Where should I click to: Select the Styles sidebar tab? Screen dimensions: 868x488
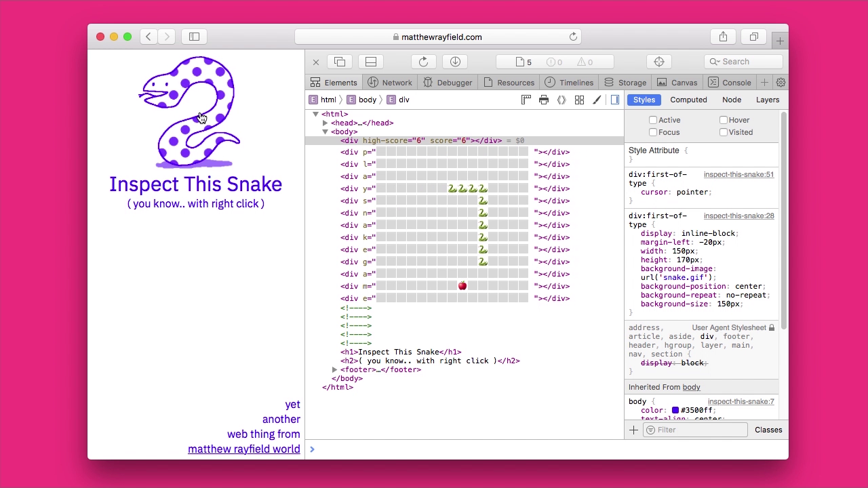[644, 100]
